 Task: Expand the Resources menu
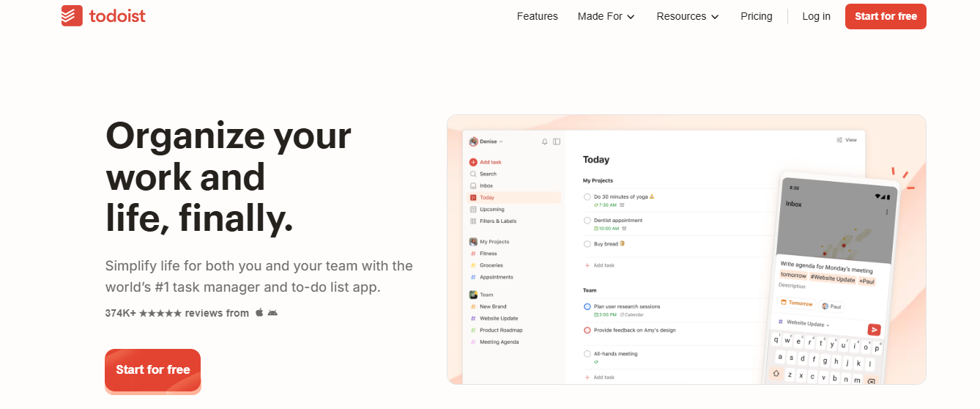pos(688,16)
